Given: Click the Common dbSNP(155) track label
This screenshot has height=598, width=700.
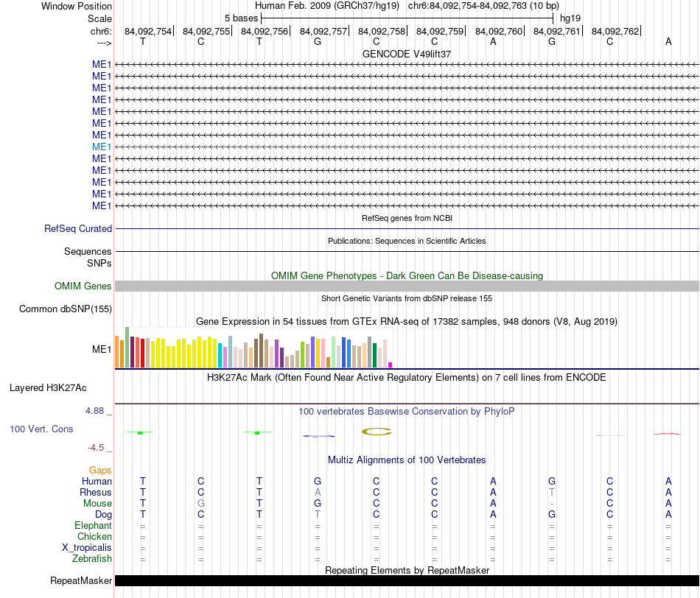Looking at the screenshot, I should point(66,309).
